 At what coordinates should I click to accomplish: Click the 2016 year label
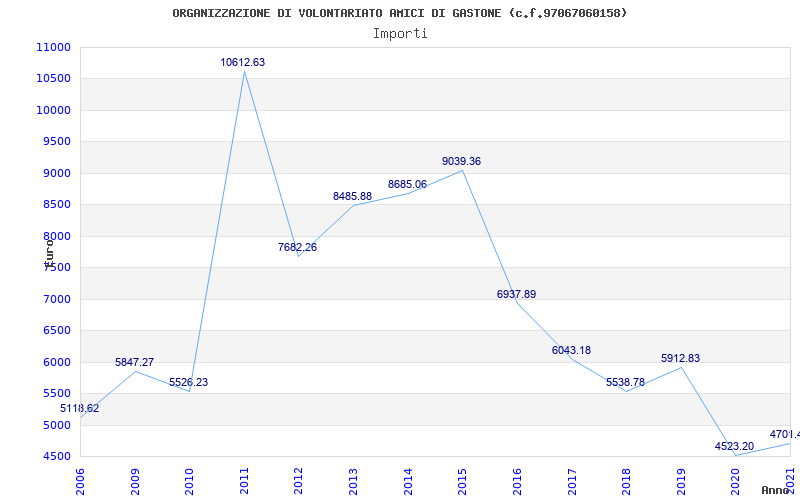pos(517,481)
